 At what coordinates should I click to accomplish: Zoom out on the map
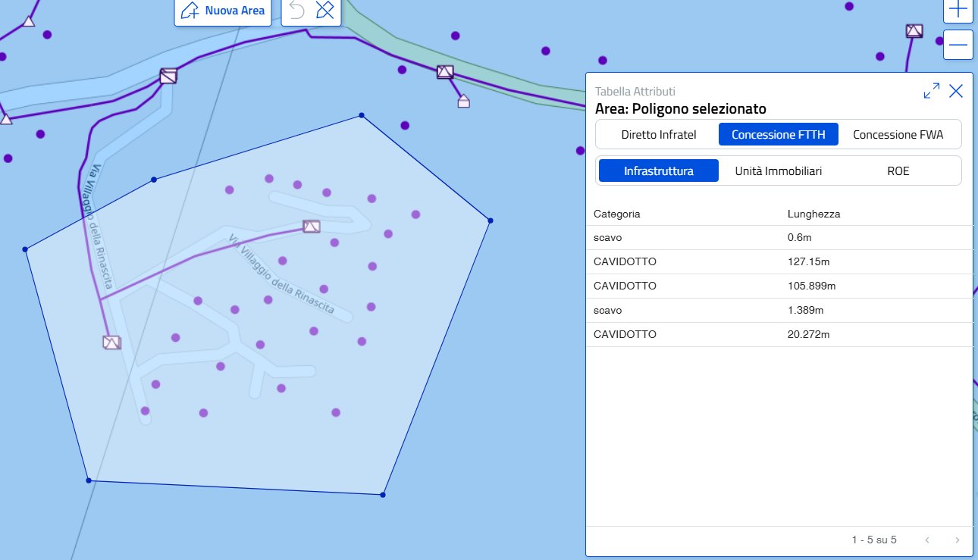tap(958, 45)
